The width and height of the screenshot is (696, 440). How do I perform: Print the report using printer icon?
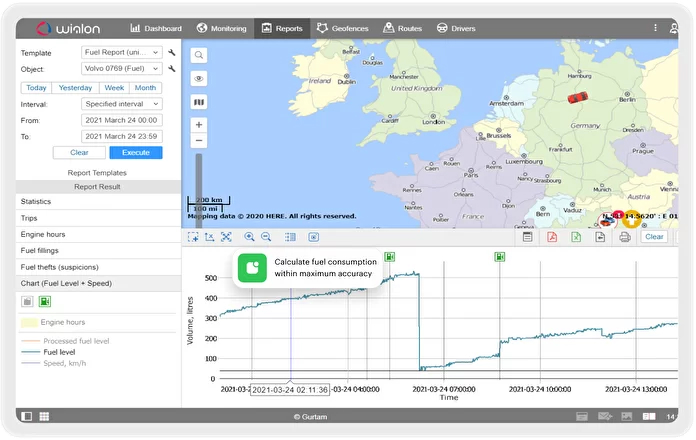point(625,237)
